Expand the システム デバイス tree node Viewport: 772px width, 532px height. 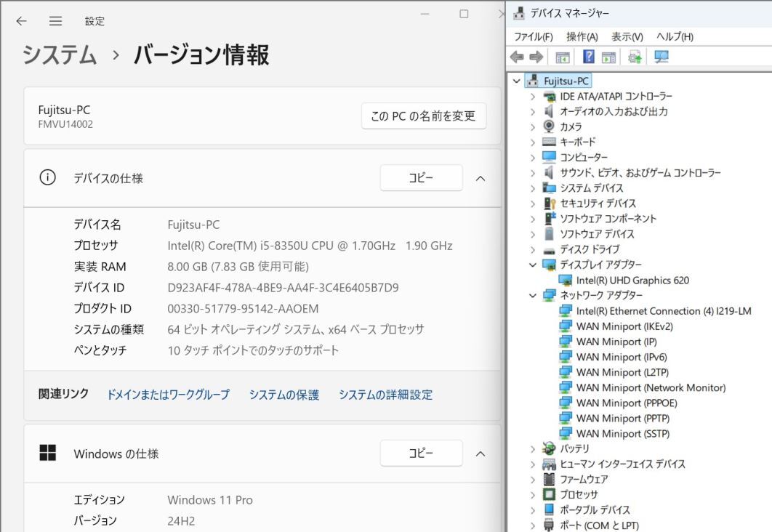533,188
